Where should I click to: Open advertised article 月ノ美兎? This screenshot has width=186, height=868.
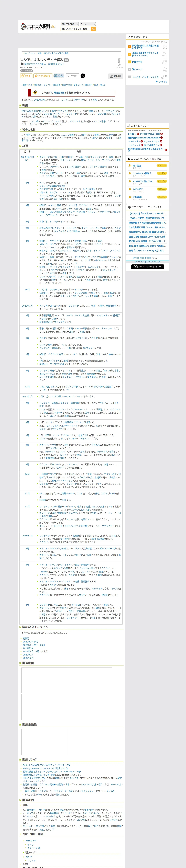[x=137, y=165]
